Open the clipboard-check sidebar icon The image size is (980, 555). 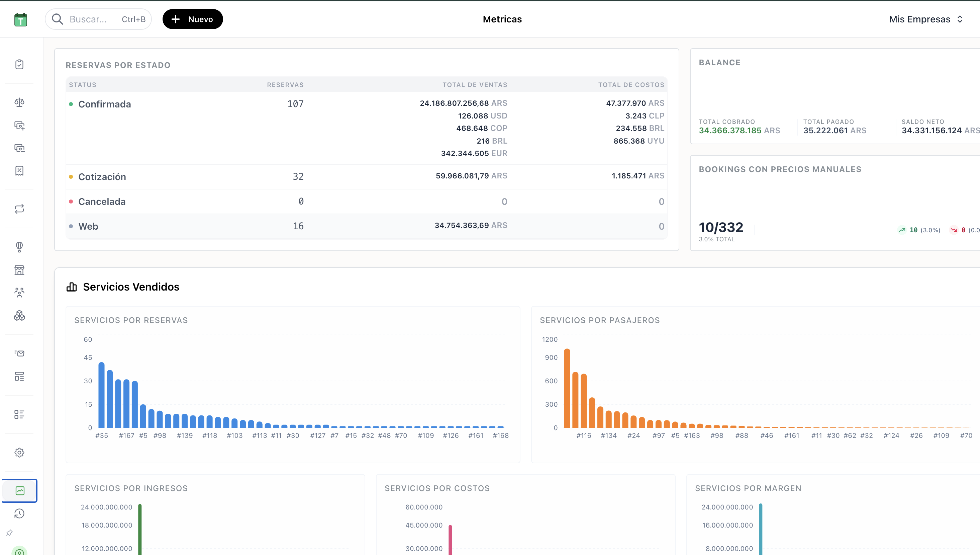click(19, 64)
